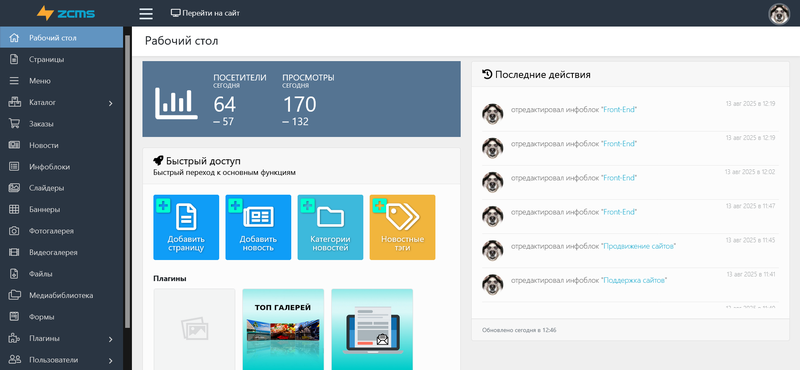Expand the Пользователи submenu chevron
Image resolution: width=800 pixels, height=370 pixels.
click(x=111, y=360)
